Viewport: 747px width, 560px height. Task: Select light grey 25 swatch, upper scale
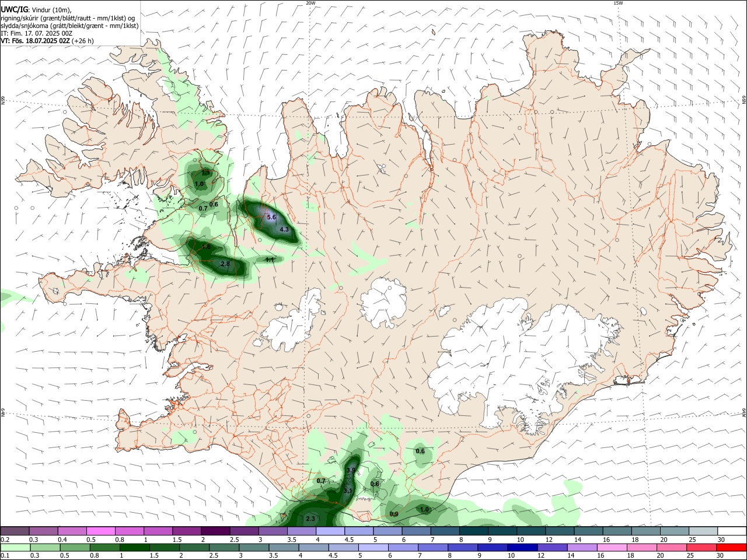[x=704, y=531]
